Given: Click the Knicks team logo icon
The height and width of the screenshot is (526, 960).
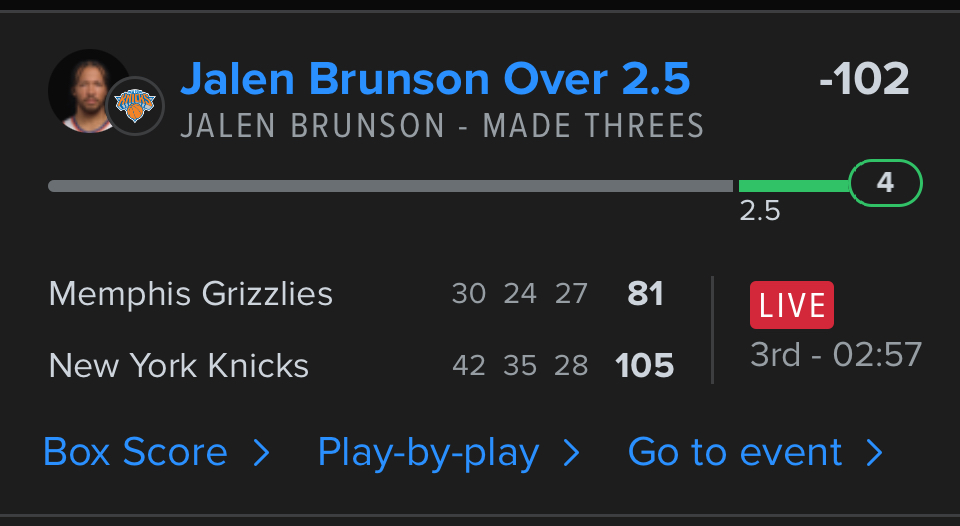Looking at the screenshot, I should coord(134,105).
